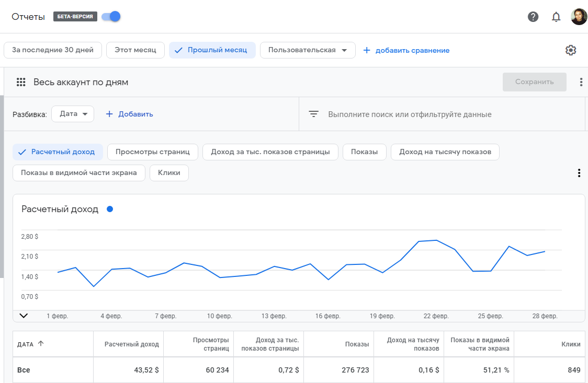Open the report grid icon beside title
This screenshot has width=588, height=383.
(21, 82)
